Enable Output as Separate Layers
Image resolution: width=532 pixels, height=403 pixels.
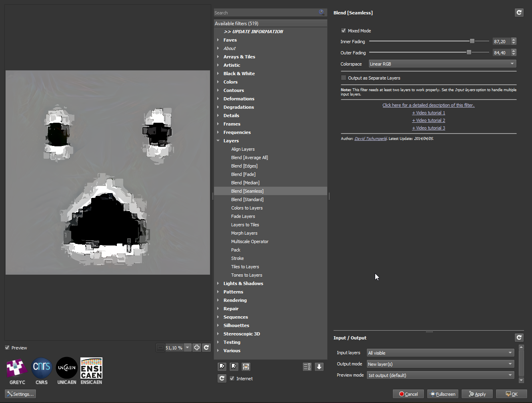click(344, 78)
